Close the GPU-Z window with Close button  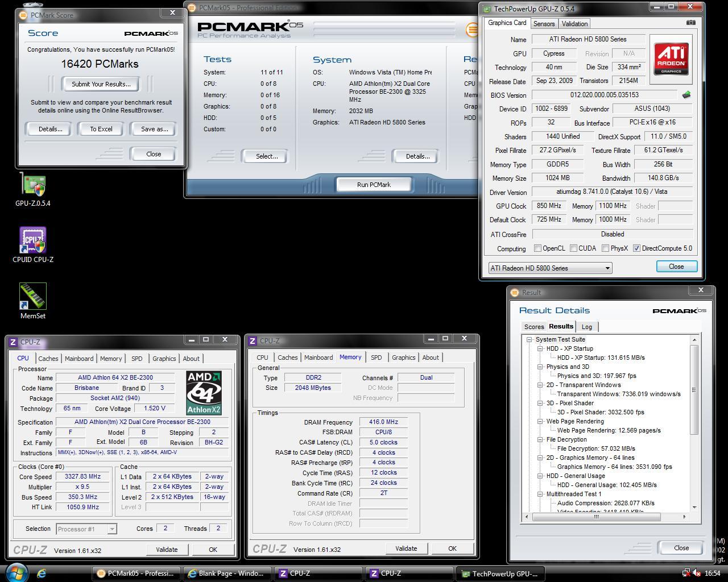(676, 267)
